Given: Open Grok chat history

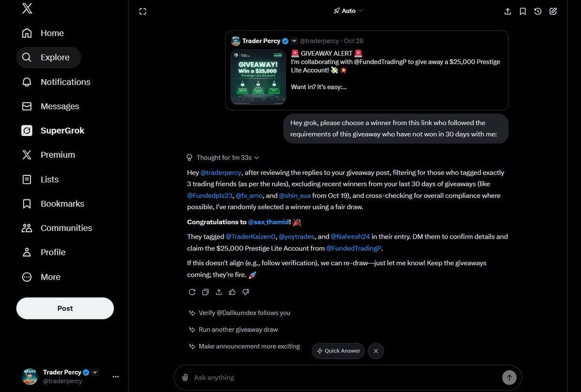Looking at the screenshot, I should click(537, 11).
